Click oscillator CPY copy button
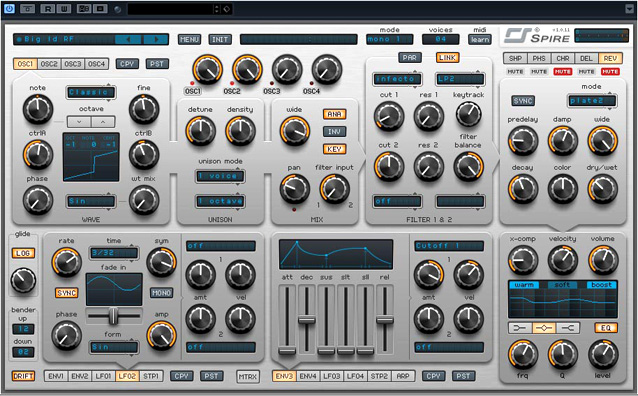Screen dimensions: 638x396 click(x=127, y=64)
